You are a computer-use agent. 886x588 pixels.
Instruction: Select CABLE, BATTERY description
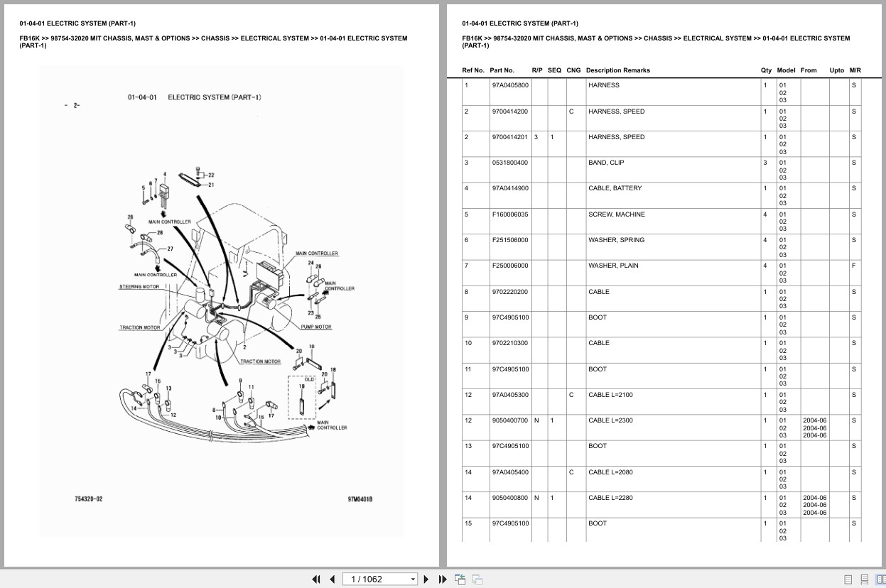coord(615,188)
